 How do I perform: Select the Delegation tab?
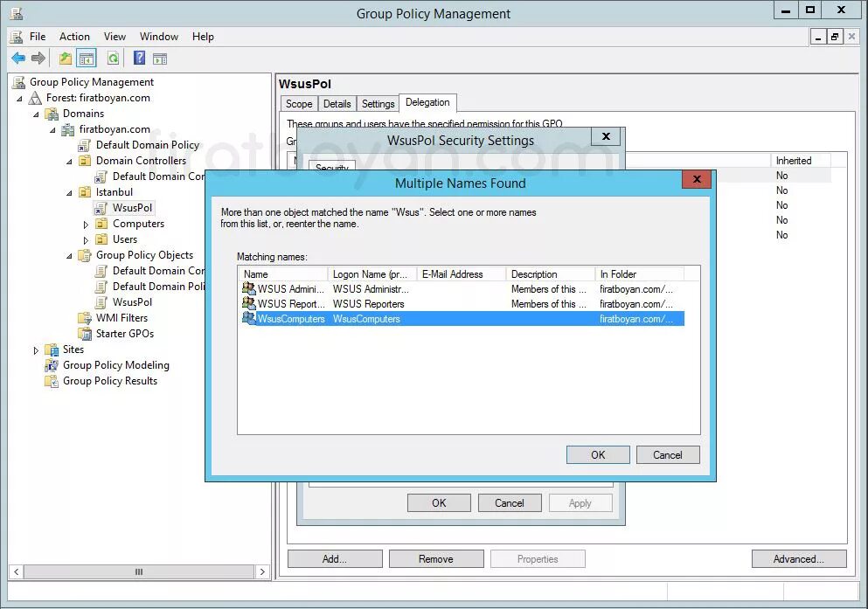[427, 102]
